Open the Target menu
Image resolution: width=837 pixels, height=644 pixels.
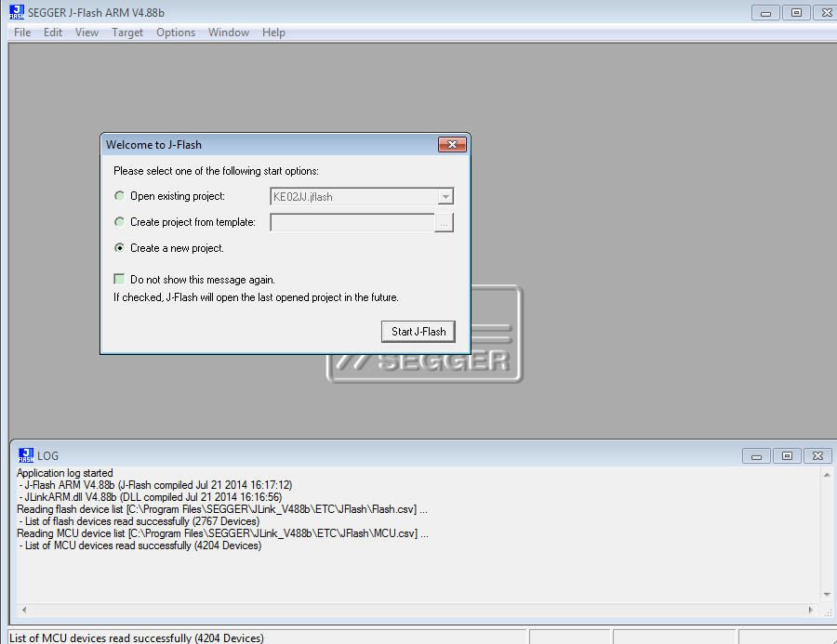[x=127, y=33]
